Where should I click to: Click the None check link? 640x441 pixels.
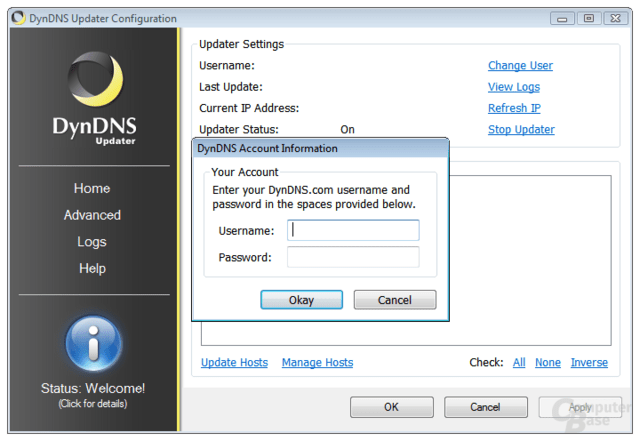pos(548,362)
